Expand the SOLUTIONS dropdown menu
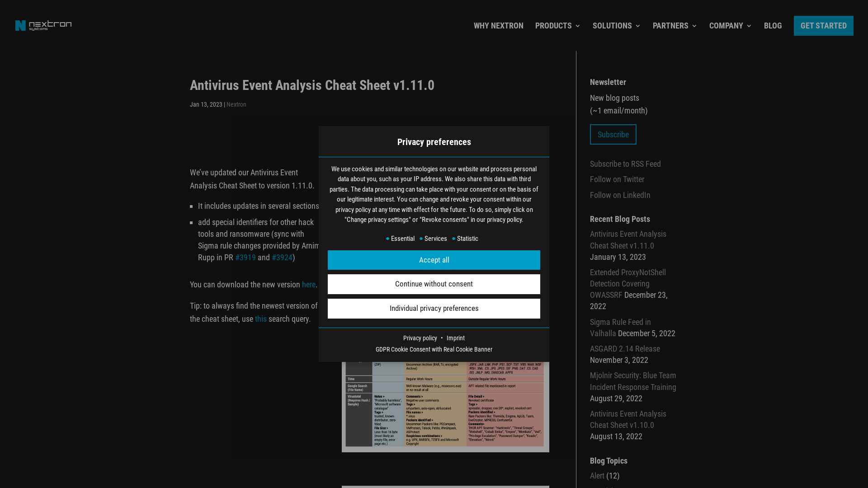Image resolution: width=868 pixels, height=488 pixels. (x=617, y=26)
